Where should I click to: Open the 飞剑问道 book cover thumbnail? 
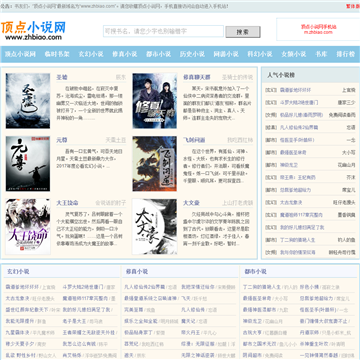click(155, 164)
